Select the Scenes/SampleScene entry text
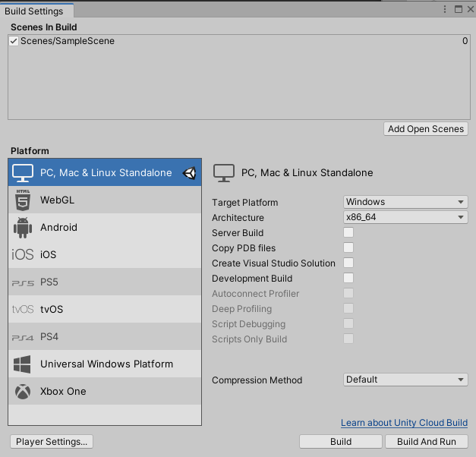Viewport: 476px width, 457px height. [x=68, y=41]
